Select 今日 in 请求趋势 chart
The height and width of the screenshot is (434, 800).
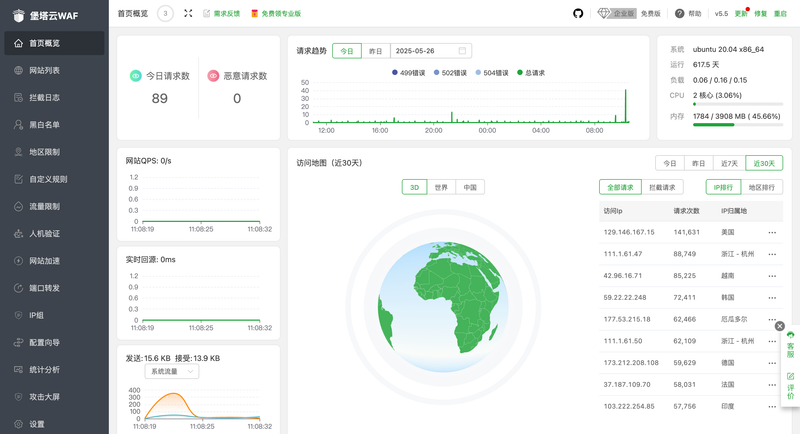[347, 51]
